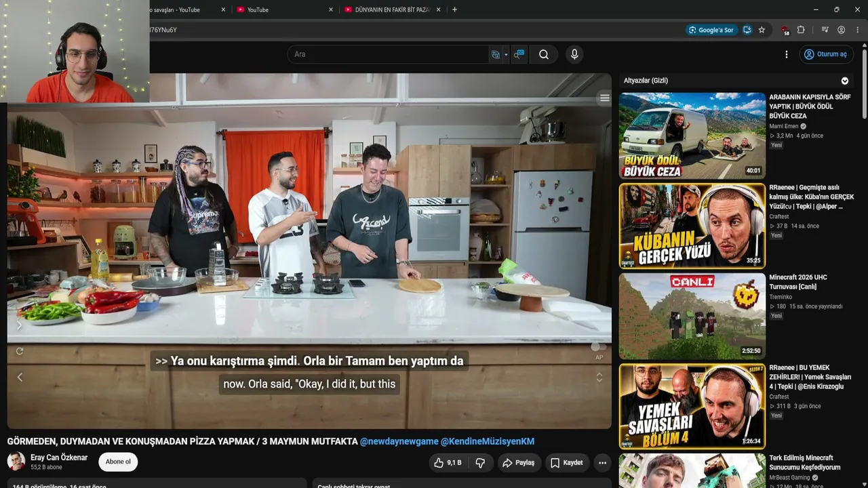Click the YouTube search magnifier button

click(544, 54)
